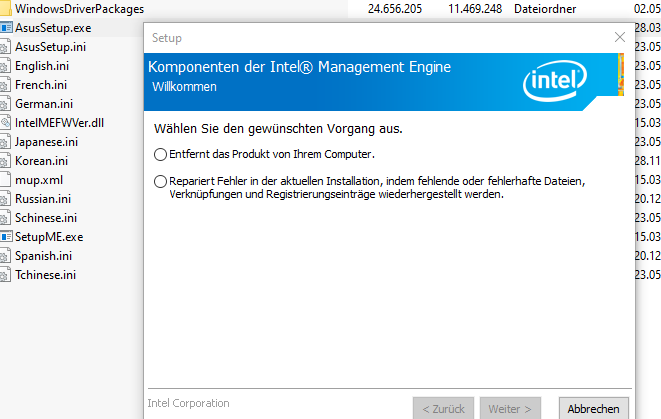Click the Intel logo in the banner

pos(555,81)
